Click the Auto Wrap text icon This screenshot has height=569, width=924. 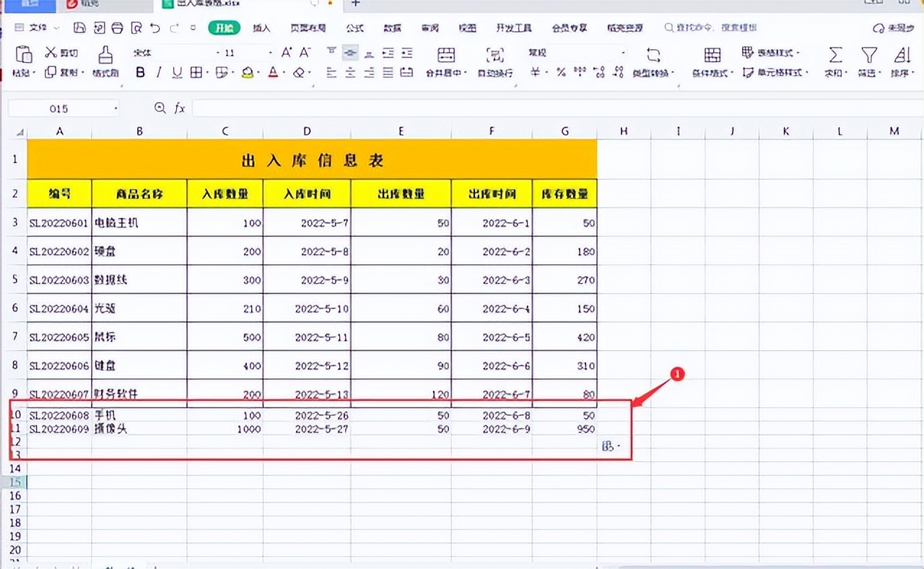[495, 54]
